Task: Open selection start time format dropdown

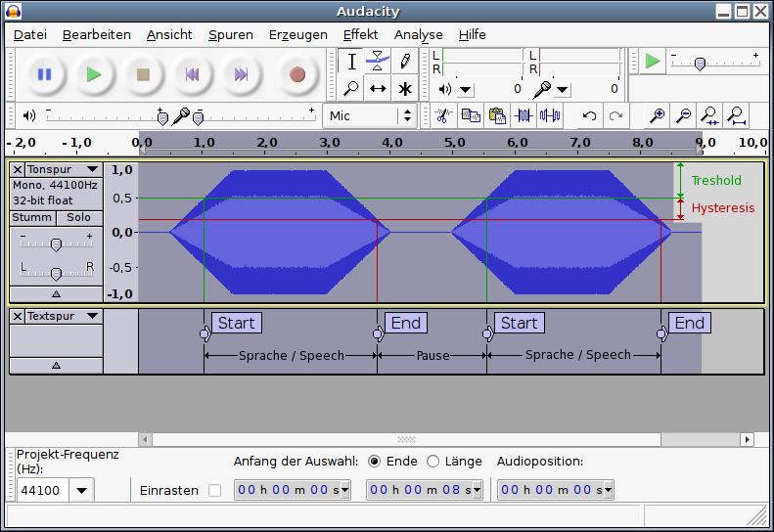Action: click(x=345, y=490)
